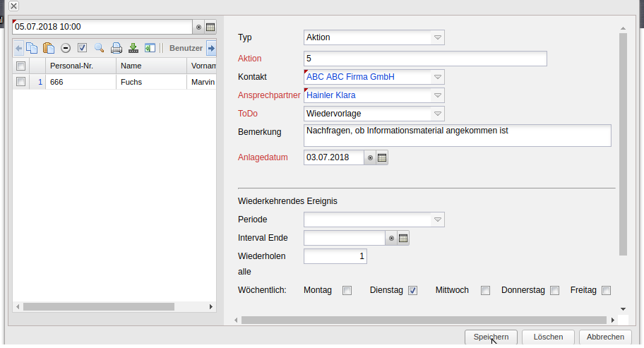This screenshot has height=348, width=644.
Task: Click the copy icon in the user toolbar
Action: (32, 48)
